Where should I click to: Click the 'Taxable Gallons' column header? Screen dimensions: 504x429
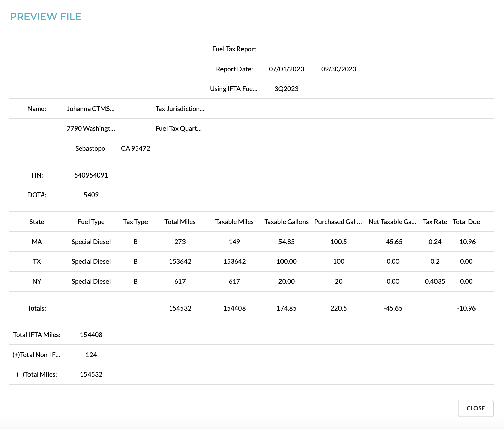click(287, 222)
